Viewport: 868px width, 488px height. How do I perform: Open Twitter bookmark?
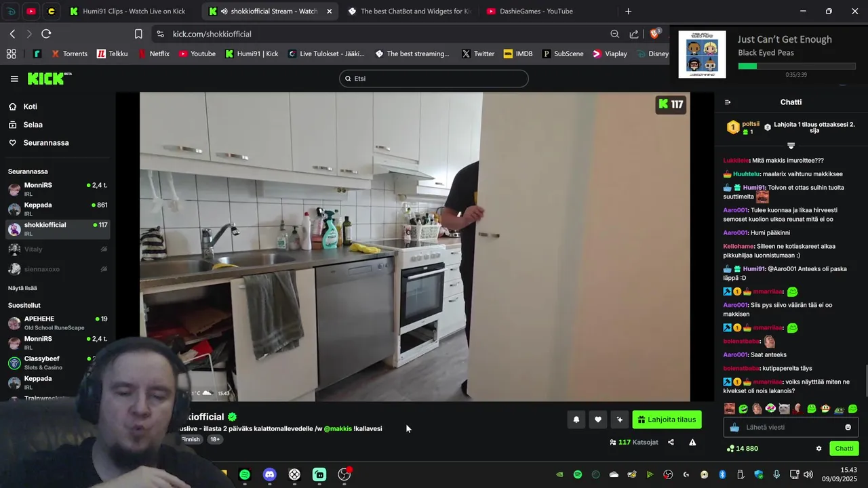pos(477,54)
